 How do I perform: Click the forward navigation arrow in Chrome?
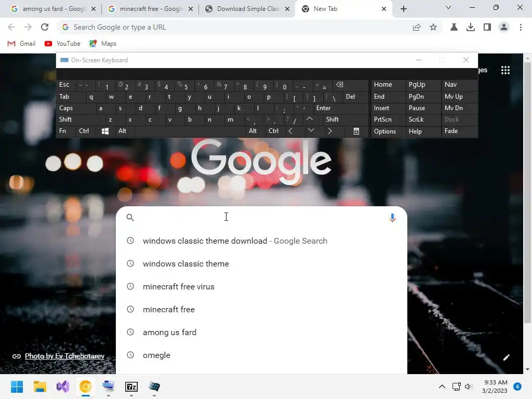(x=28, y=27)
